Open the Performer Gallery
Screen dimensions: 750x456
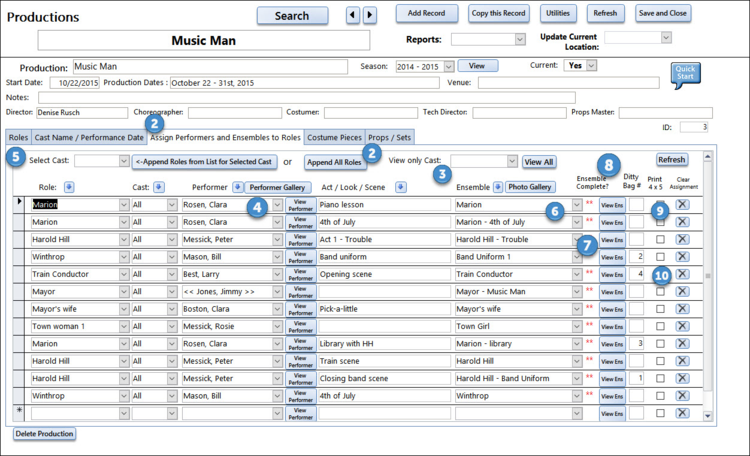pyautogui.click(x=277, y=187)
